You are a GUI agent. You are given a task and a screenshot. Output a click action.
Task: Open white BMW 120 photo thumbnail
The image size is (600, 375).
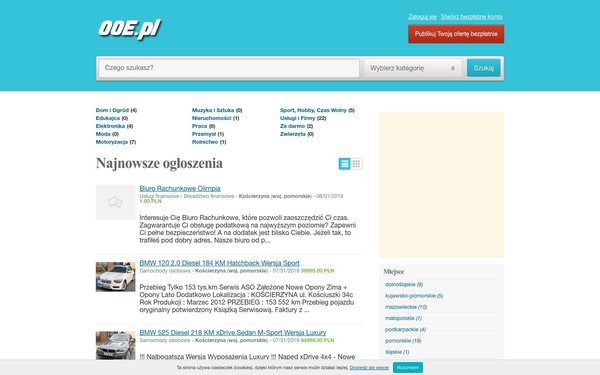(x=116, y=277)
